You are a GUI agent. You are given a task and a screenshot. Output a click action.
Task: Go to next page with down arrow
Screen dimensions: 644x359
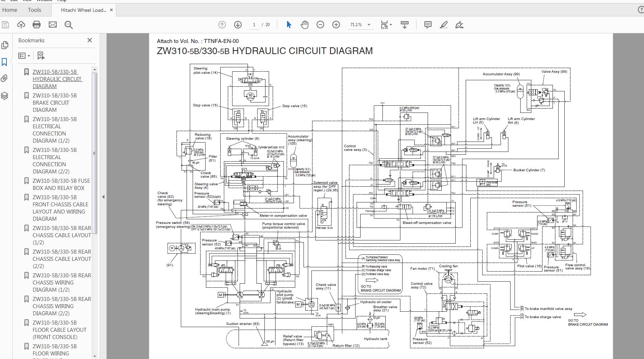click(x=238, y=25)
